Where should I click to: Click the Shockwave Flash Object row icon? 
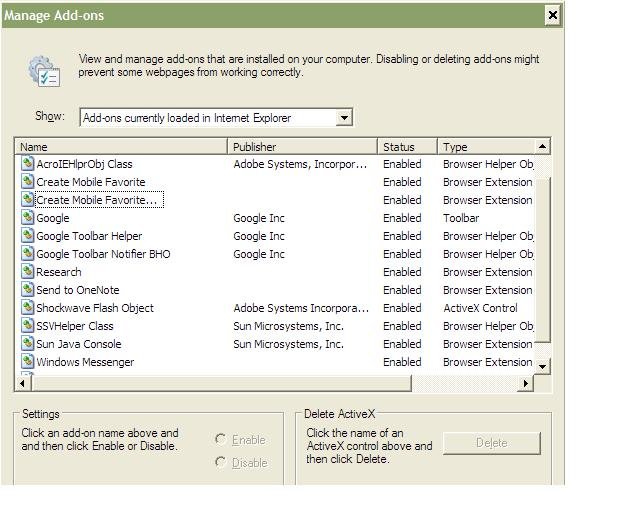coord(27,308)
